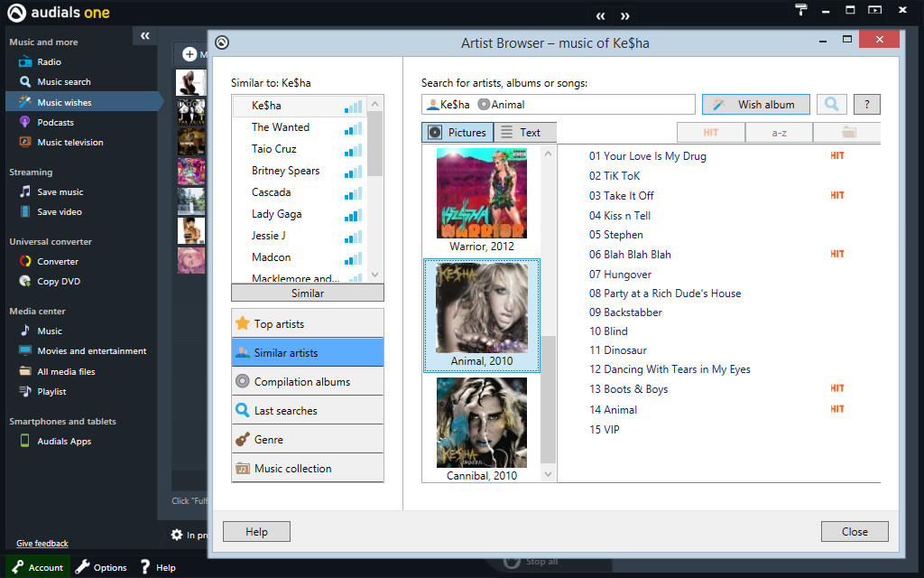The image size is (924, 578).
Task: Click the Help button in Artist Browser
Action: point(256,531)
